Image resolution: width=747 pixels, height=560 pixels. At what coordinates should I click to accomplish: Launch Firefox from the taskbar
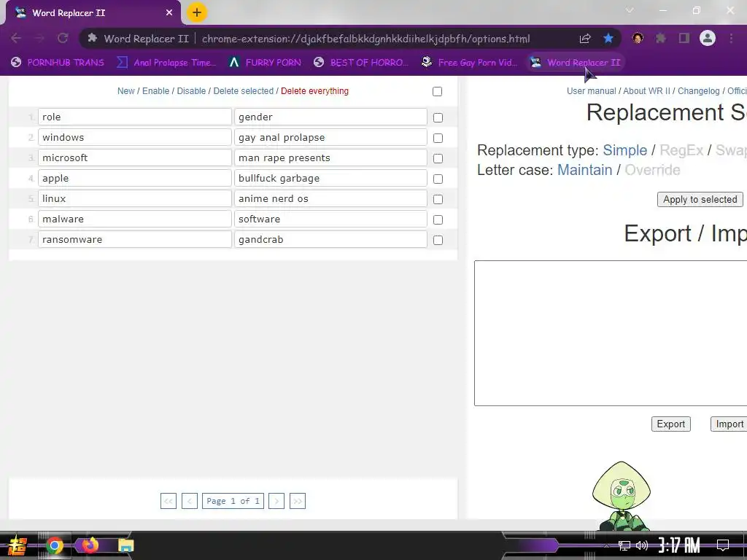90,545
